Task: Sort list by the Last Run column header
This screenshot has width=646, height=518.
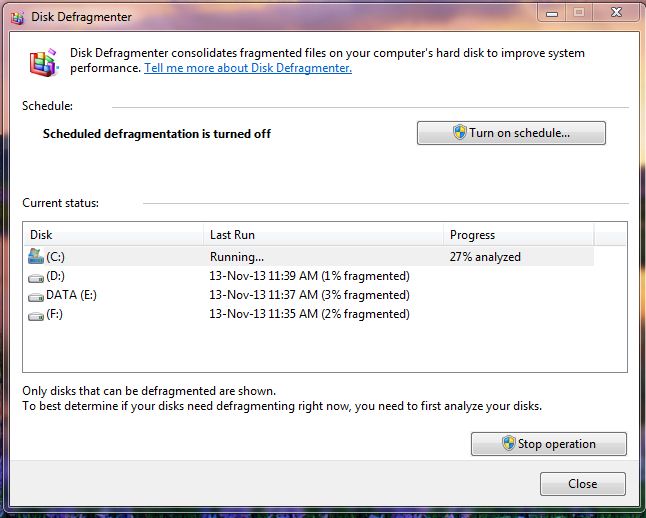Action: click(x=323, y=234)
